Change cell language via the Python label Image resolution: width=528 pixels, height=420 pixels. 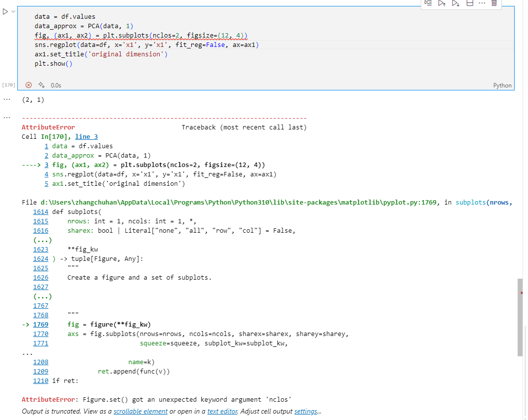(x=502, y=85)
